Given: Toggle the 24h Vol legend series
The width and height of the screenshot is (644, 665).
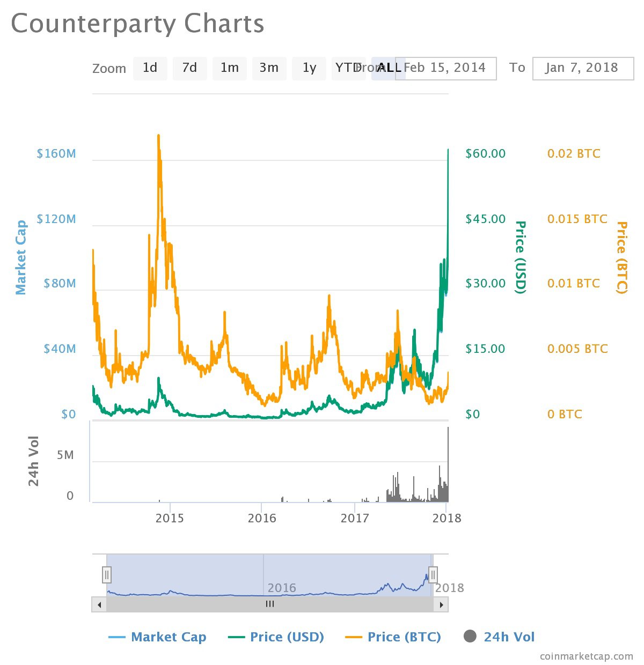Looking at the screenshot, I should [x=499, y=637].
